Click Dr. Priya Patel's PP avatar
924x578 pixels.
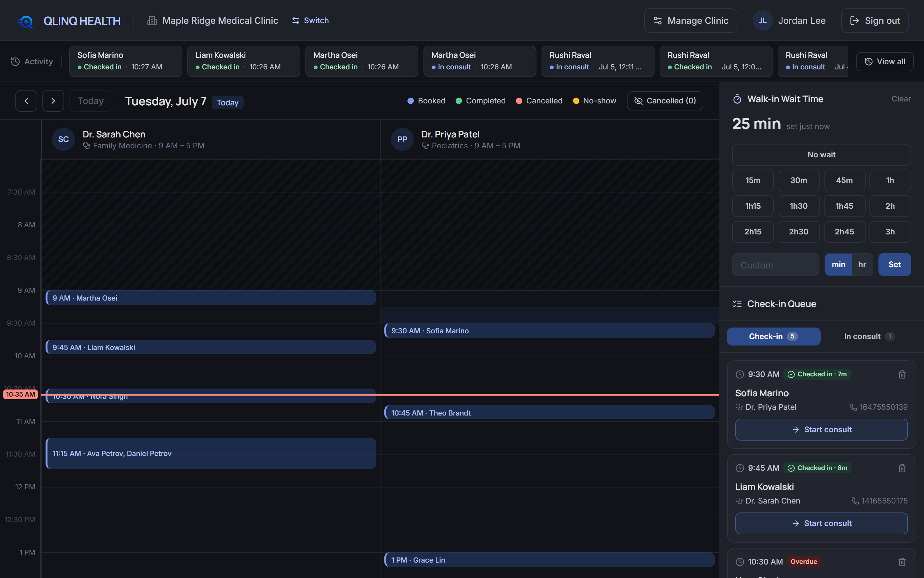point(402,139)
